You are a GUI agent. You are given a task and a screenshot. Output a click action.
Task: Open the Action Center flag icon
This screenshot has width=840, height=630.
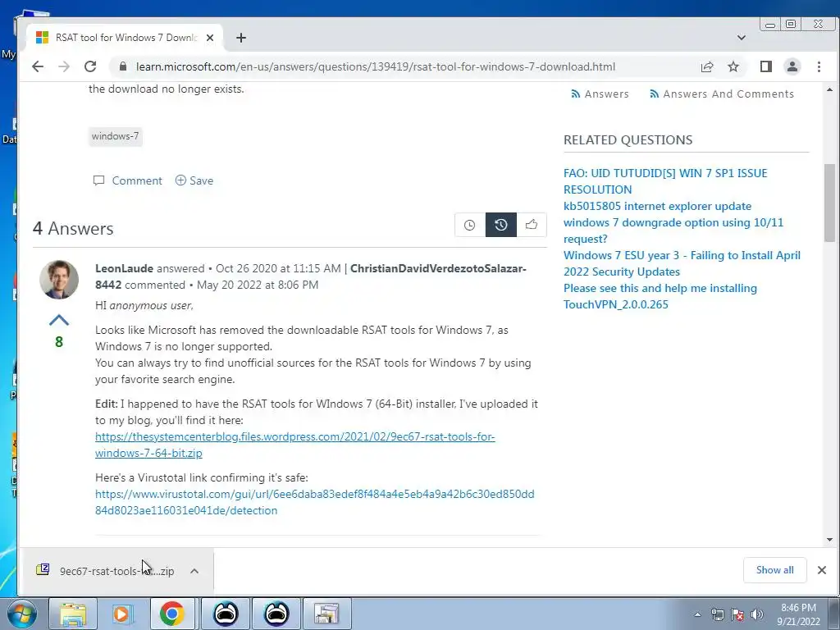[x=737, y=614]
